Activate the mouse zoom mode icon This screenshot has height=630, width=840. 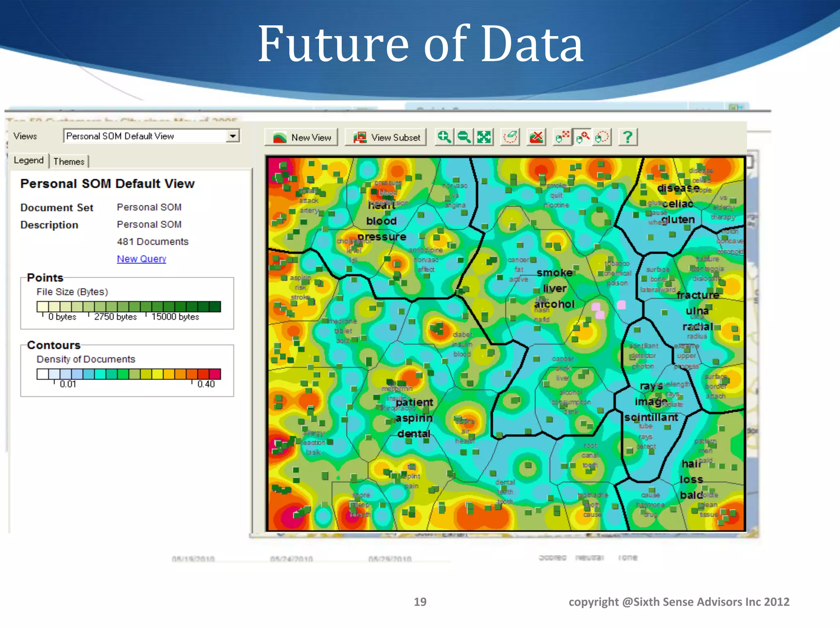click(582, 137)
